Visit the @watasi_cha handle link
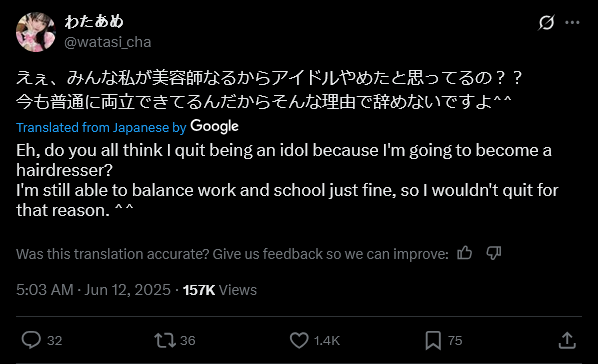Image resolution: width=598 pixels, height=364 pixels. (108, 42)
